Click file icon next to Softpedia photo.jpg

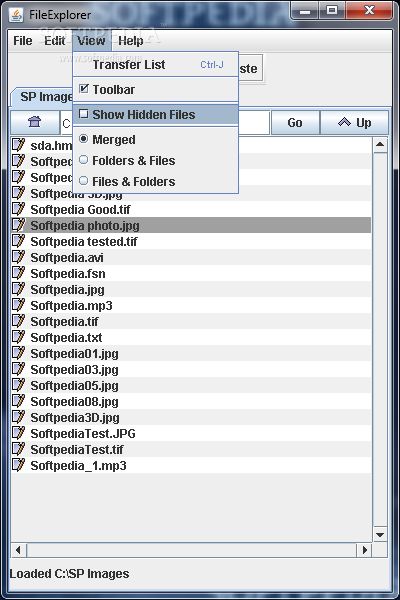[x=18, y=225]
